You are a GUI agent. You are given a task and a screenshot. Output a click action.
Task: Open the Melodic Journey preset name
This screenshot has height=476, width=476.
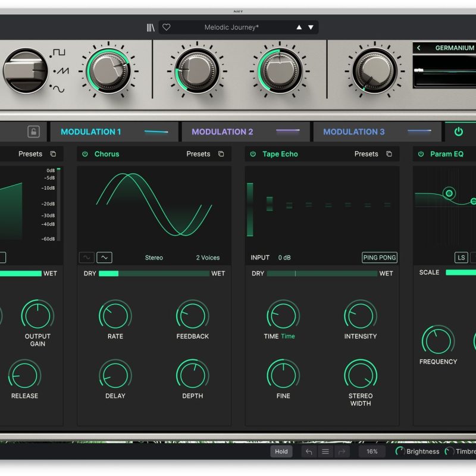(231, 27)
